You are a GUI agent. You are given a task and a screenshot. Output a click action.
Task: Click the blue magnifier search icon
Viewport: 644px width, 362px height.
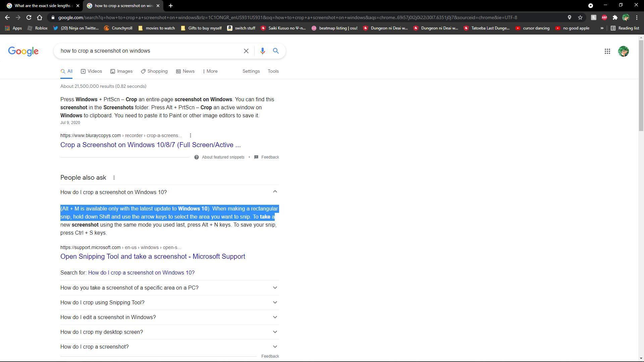276,51
